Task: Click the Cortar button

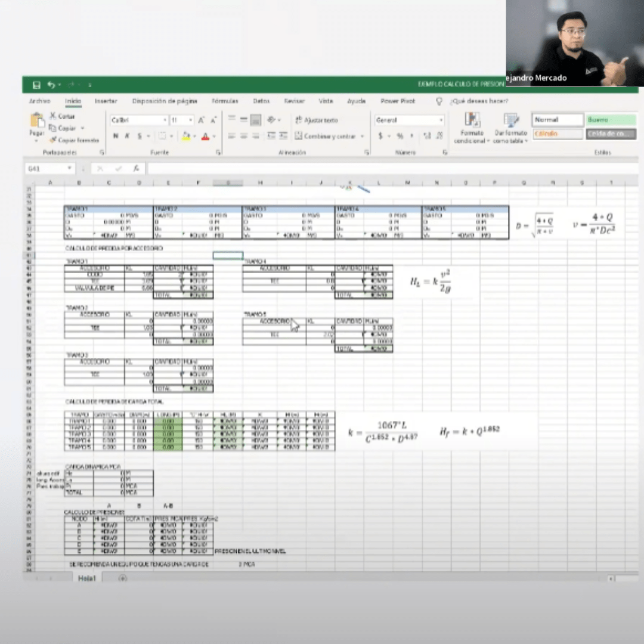Action: tap(63, 116)
